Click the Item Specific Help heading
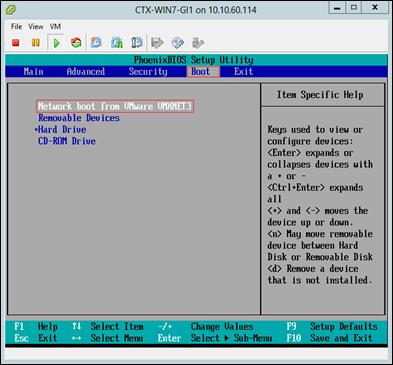 pyautogui.click(x=320, y=95)
